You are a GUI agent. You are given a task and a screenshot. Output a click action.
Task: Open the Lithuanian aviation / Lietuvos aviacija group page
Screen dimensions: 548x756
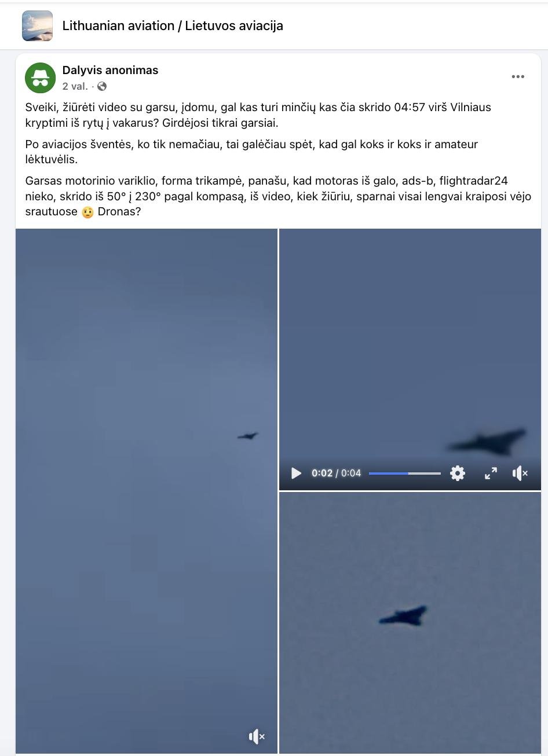[x=173, y=26]
